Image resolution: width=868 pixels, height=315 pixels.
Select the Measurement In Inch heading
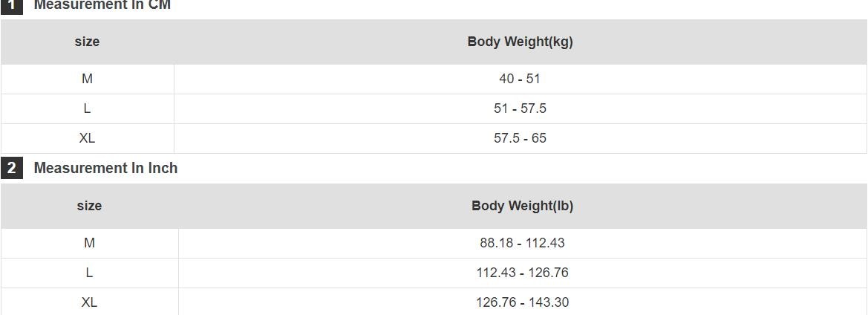105,168
